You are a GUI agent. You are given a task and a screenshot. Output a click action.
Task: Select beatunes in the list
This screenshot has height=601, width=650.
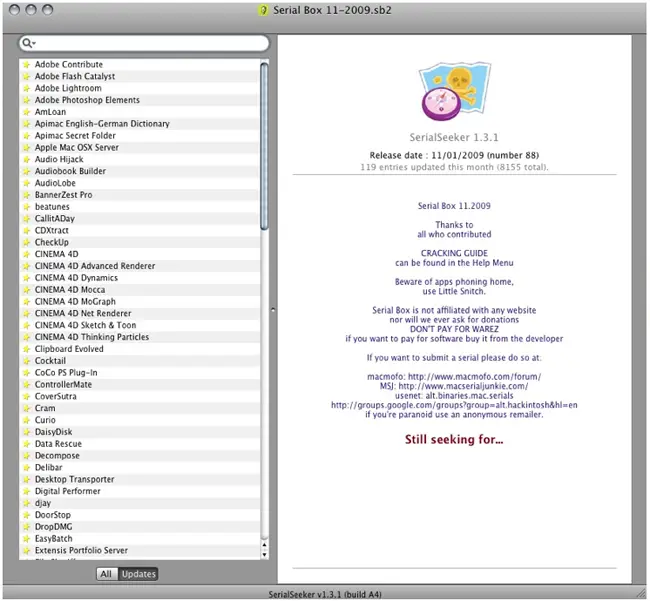pyautogui.click(x=140, y=207)
